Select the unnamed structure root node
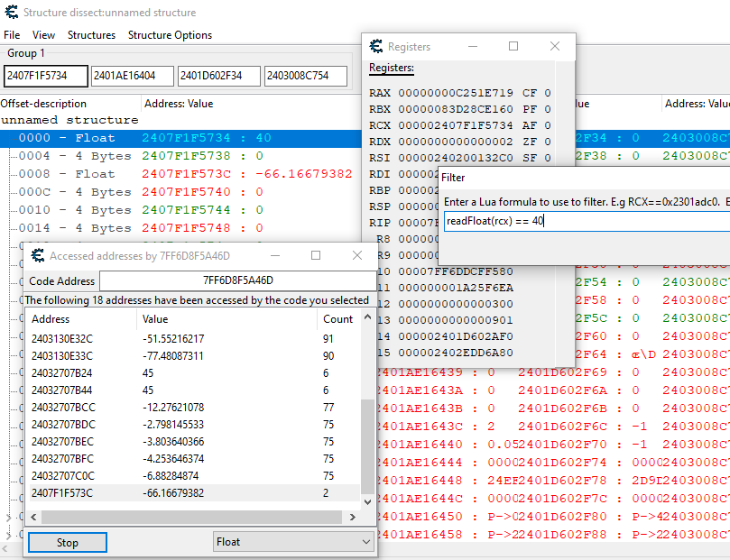730x560 pixels. tap(69, 120)
